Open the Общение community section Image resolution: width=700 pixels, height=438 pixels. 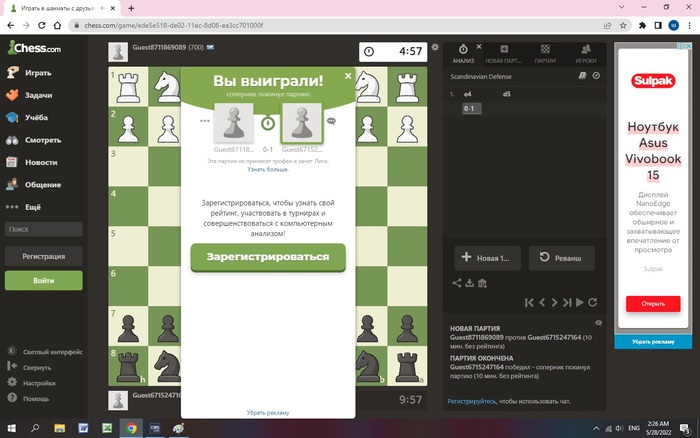pos(33,184)
